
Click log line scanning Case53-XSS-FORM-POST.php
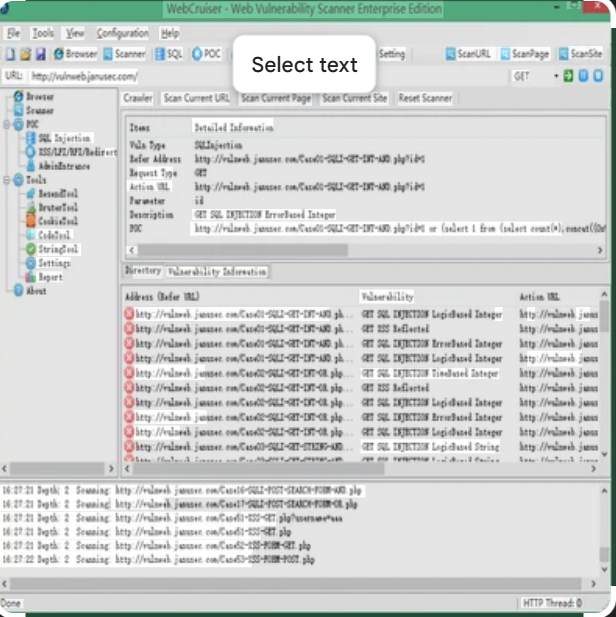(159, 560)
